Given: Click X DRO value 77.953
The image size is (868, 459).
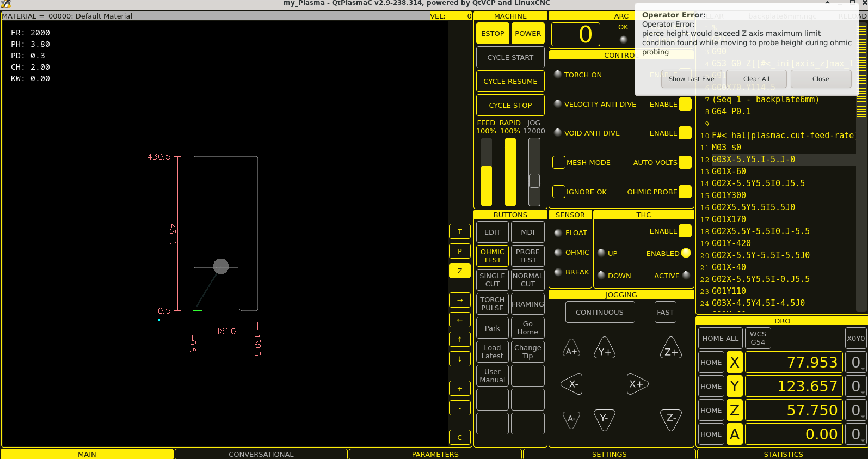Looking at the screenshot, I should pos(793,362).
